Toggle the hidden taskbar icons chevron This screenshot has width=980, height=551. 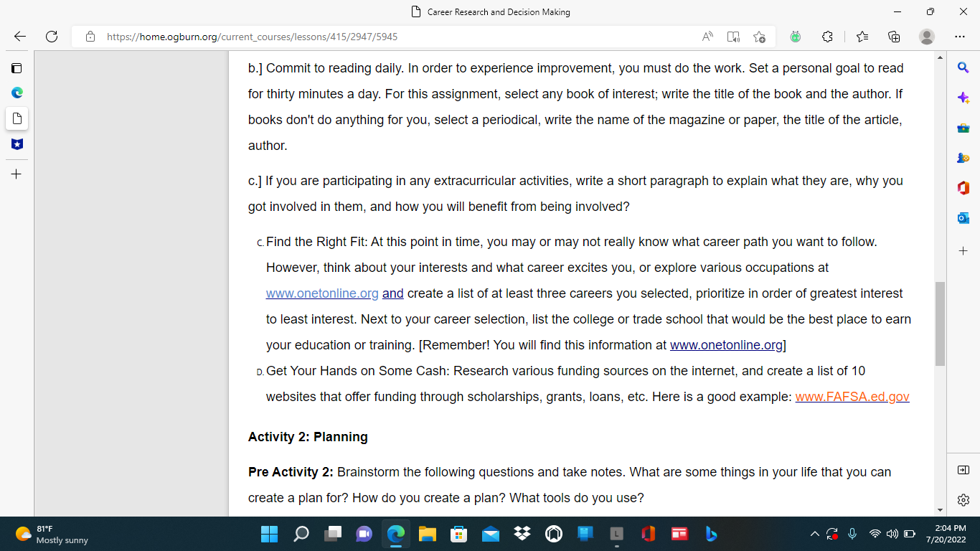coord(814,534)
